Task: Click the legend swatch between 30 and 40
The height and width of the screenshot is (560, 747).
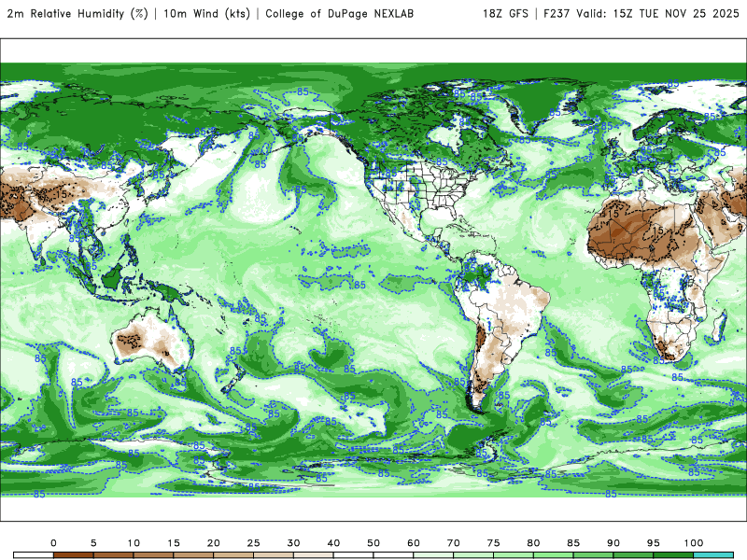Action: point(314,555)
